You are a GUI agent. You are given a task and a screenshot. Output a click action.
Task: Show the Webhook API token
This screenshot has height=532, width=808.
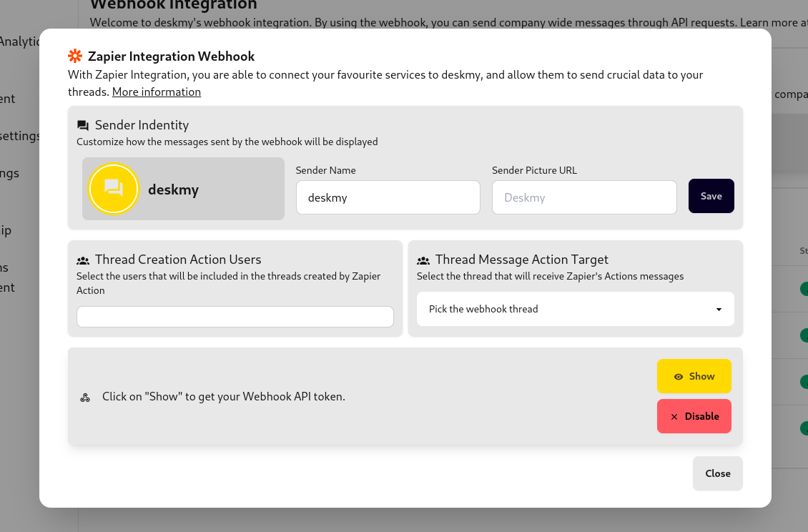(694, 376)
